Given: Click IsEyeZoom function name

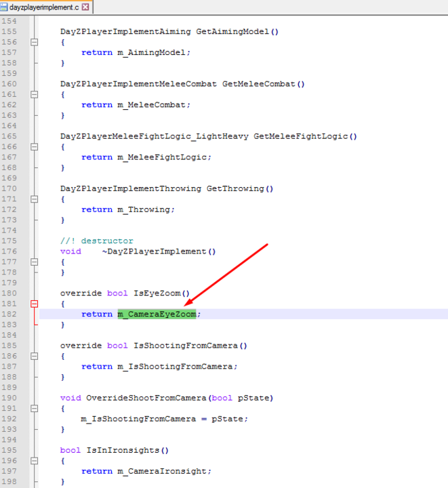Looking at the screenshot, I should pos(157,293).
